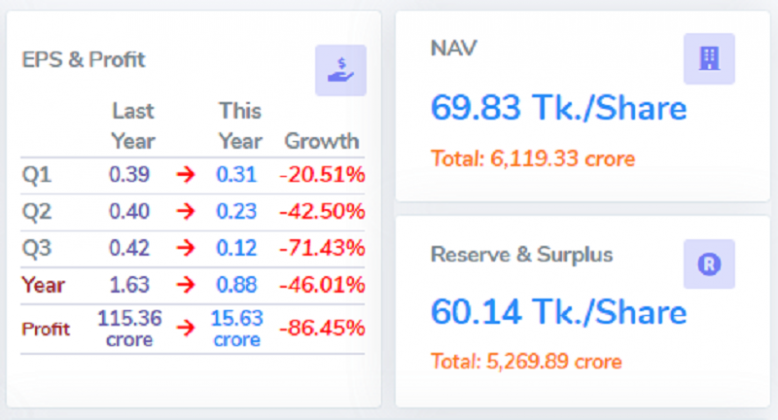
Task: Click the NAV building icon
Action: point(709,59)
